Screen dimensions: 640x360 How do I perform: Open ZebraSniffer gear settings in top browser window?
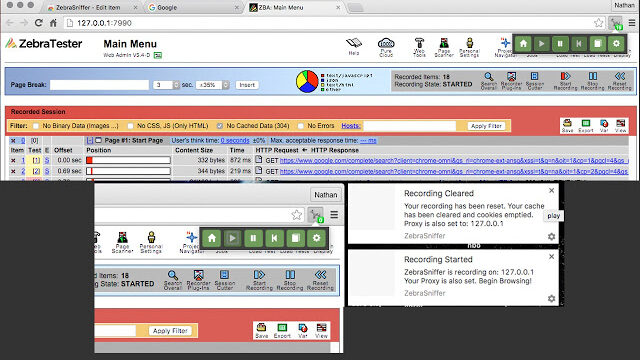point(616,44)
